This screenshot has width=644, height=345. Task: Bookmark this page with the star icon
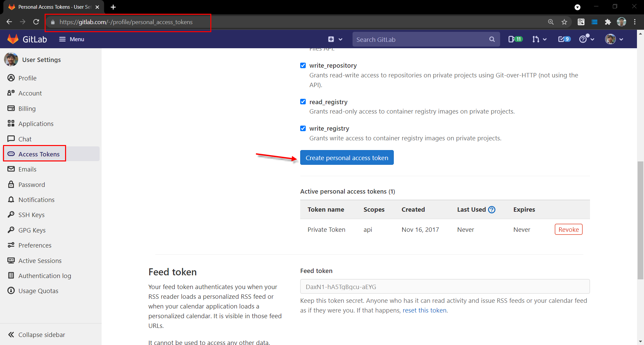pos(565,22)
